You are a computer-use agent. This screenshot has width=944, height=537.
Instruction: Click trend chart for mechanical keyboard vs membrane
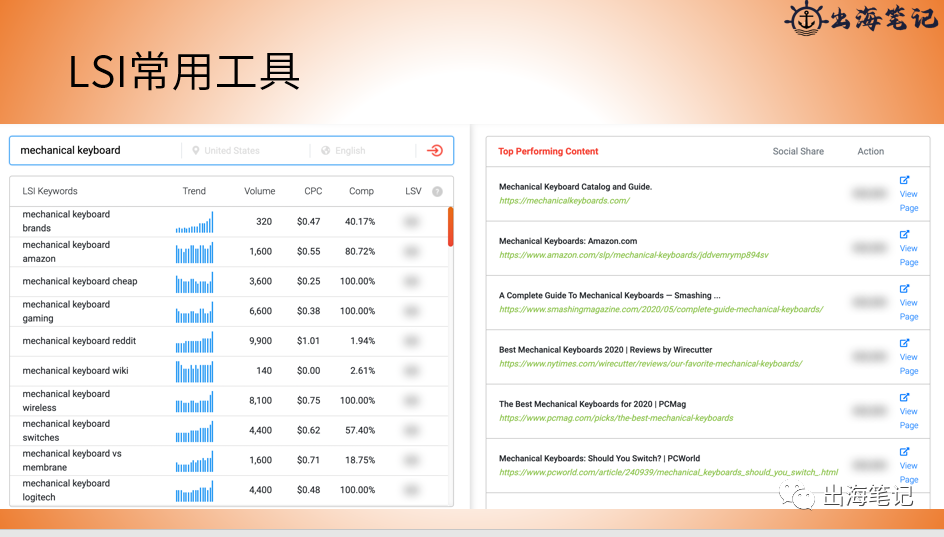[x=194, y=461]
